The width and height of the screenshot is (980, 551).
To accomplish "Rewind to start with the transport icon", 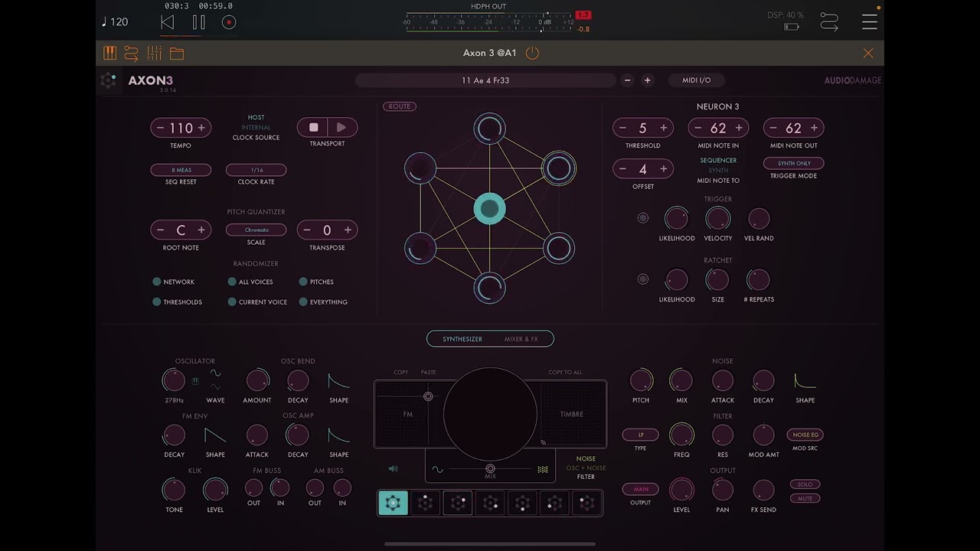I will (167, 22).
